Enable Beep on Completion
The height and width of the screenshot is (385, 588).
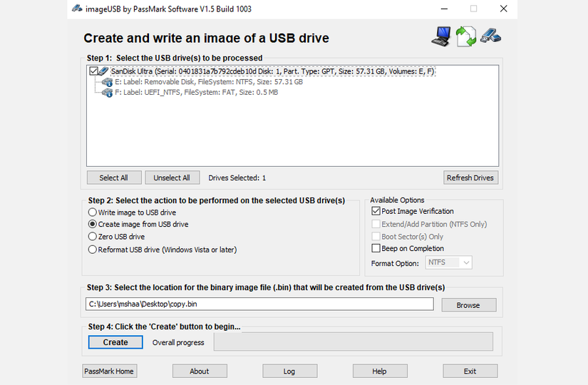tap(376, 248)
